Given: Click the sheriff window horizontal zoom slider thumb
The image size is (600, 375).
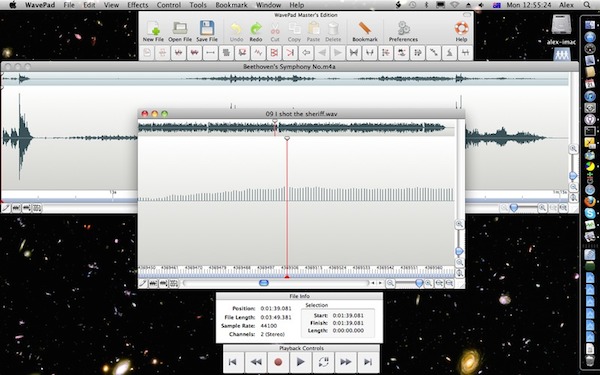Looking at the screenshot, I should point(419,284).
